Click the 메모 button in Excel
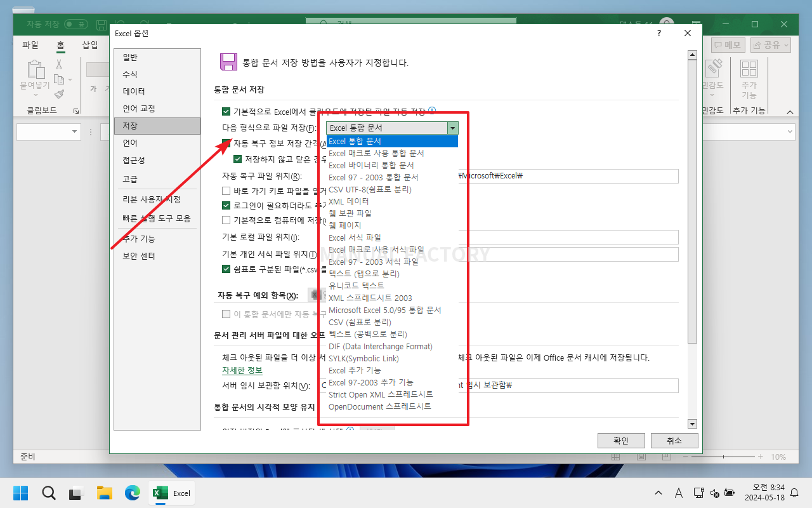The height and width of the screenshot is (508, 812). (728, 45)
